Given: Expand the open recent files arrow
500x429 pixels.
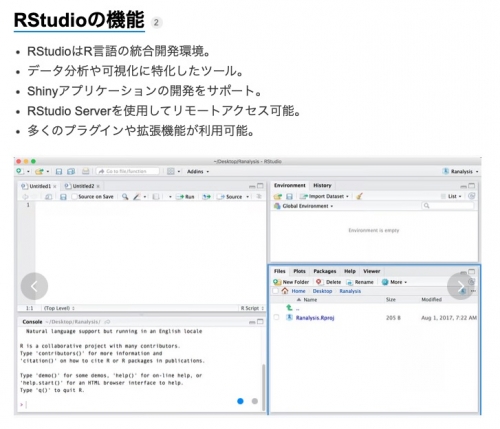Looking at the screenshot, I should [x=48, y=172].
